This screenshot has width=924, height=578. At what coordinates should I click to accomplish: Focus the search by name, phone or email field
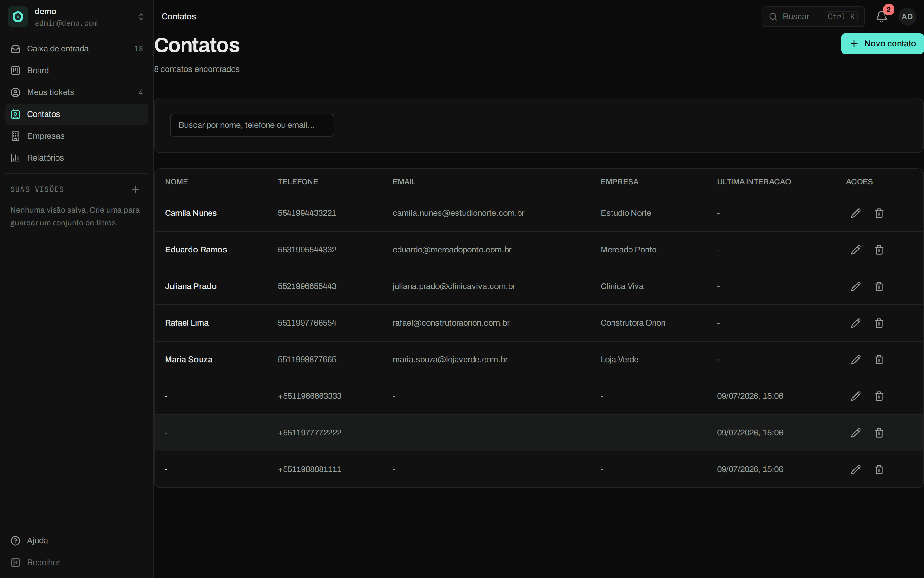[x=252, y=125]
